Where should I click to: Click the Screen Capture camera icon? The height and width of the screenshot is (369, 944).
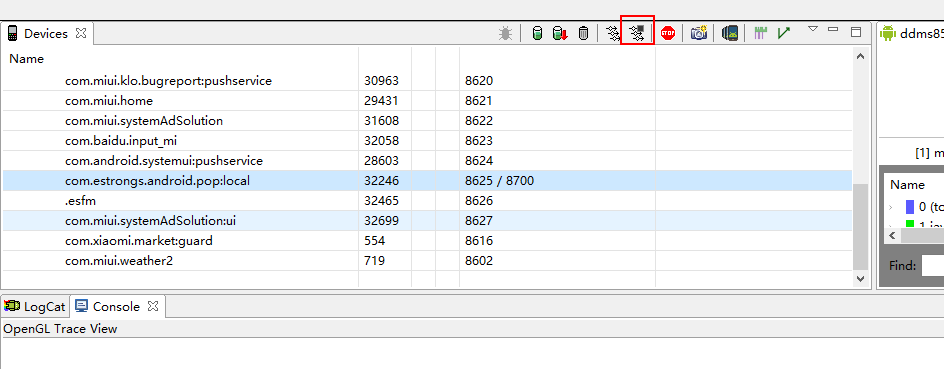[698, 33]
